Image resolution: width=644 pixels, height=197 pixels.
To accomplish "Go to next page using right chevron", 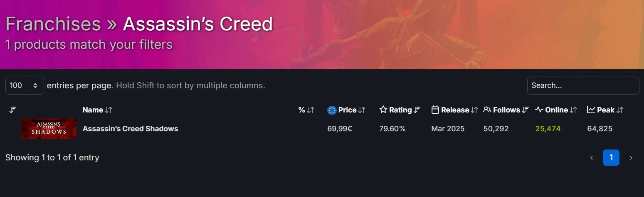I will pos(631,158).
